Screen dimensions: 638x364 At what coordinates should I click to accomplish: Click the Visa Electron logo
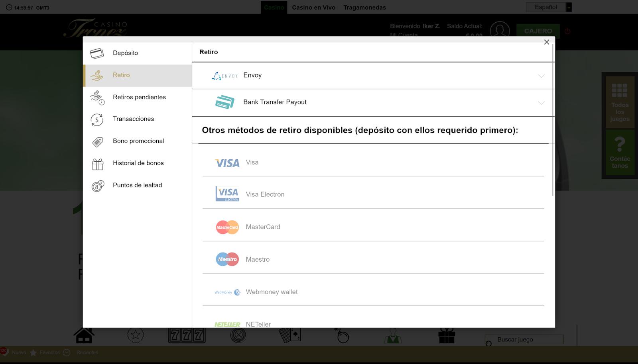click(227, 194)
